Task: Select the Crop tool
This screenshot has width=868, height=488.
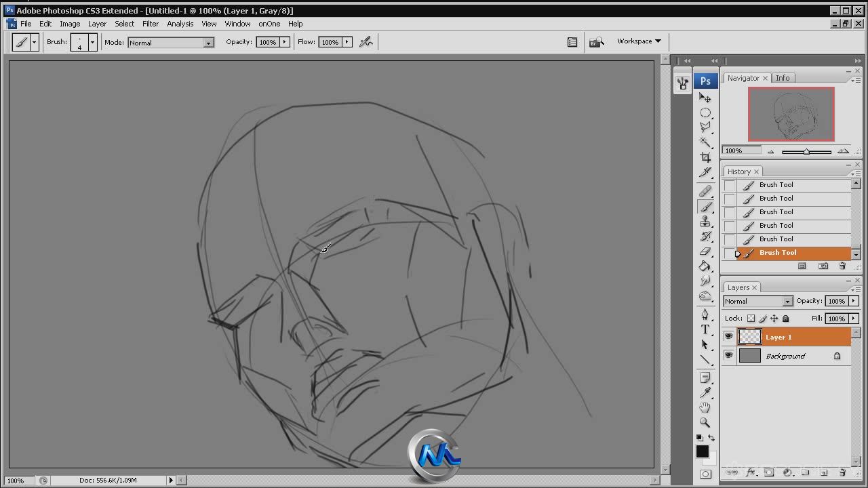Action: click(705, 157)
